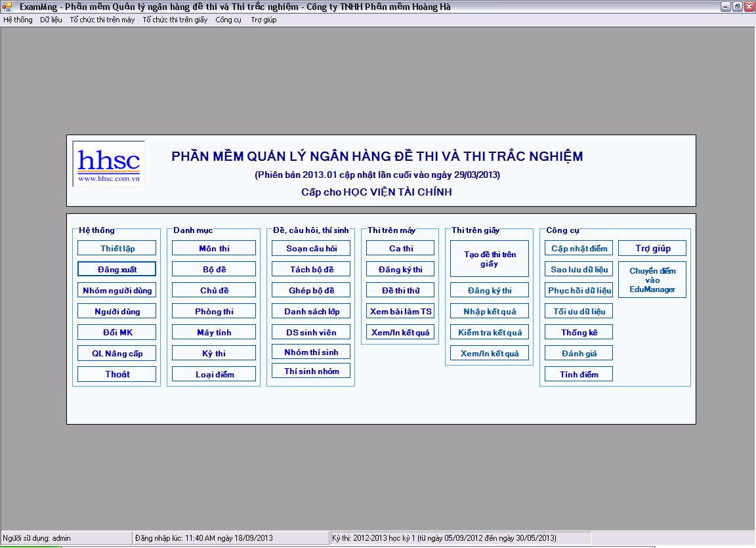Click Cấp cho HỌC VIỆN TÀI CHÍNH text
This screenshot has height=548, width=756.
click(x=377, y=192)
